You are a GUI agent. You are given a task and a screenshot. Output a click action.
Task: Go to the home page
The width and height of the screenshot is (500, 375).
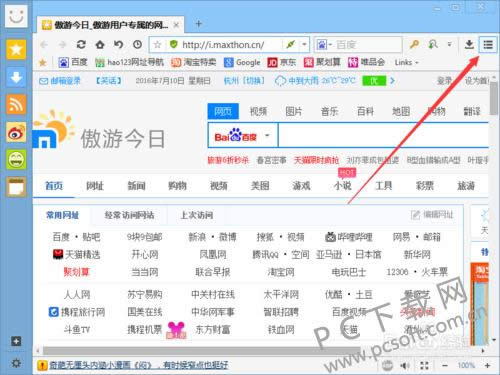pos(100,44)
